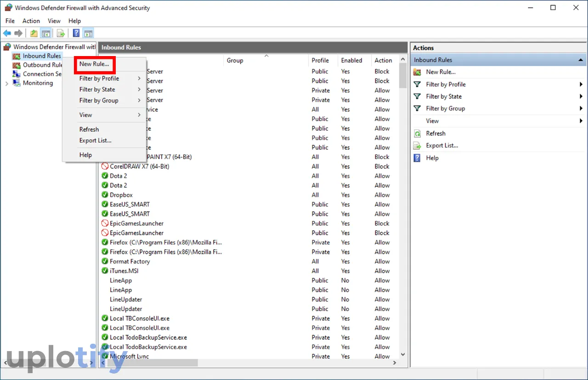Click the Forward arrow toolbar icon
588x380 pixels.
click(x=18, y=33)
